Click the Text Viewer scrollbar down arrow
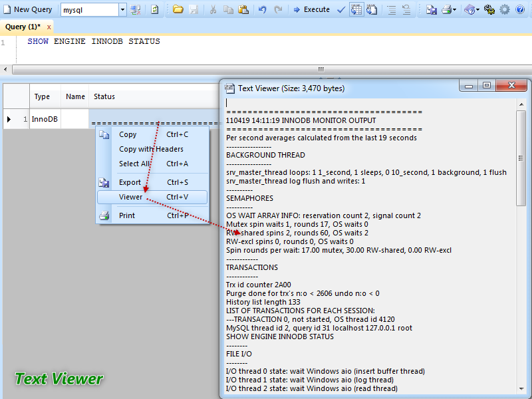 point(521,389)
